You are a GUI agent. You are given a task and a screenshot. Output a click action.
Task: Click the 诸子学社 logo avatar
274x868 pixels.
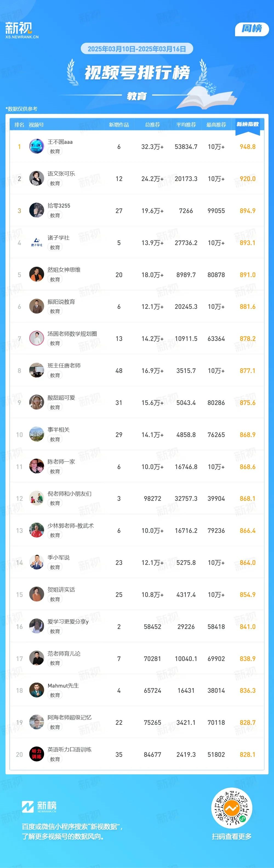[x=37, y=242]
